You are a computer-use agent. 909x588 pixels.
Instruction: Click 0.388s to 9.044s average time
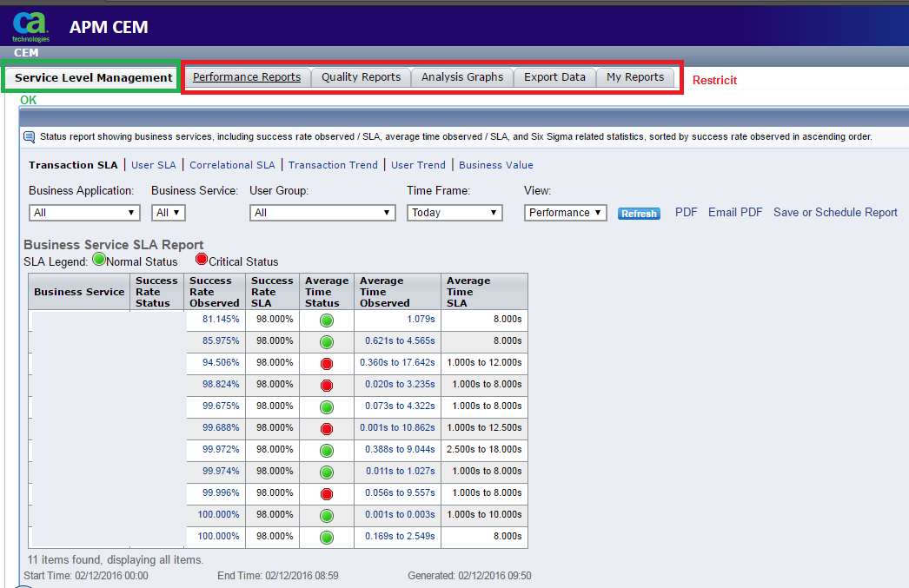(x=400, y=450)
